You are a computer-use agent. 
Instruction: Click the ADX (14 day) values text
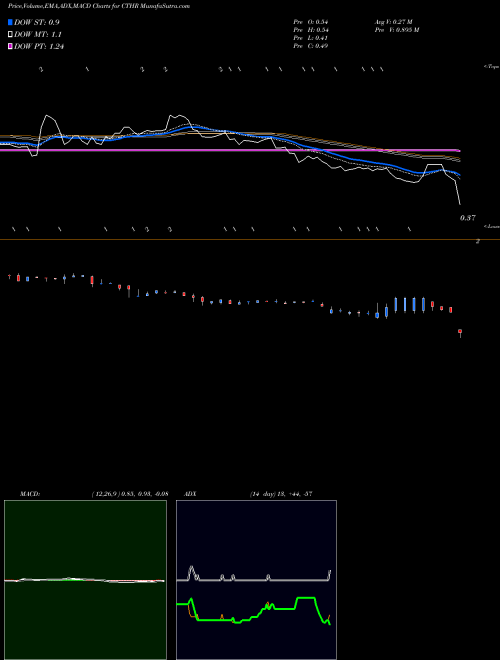(x=281, y=494)
